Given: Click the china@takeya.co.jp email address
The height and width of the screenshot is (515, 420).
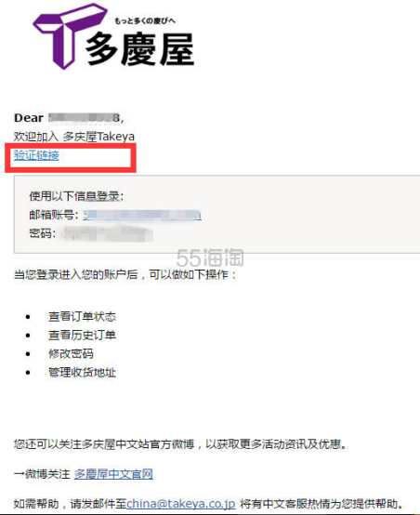Looking at the screenshot, I should [x=181, y=503].
